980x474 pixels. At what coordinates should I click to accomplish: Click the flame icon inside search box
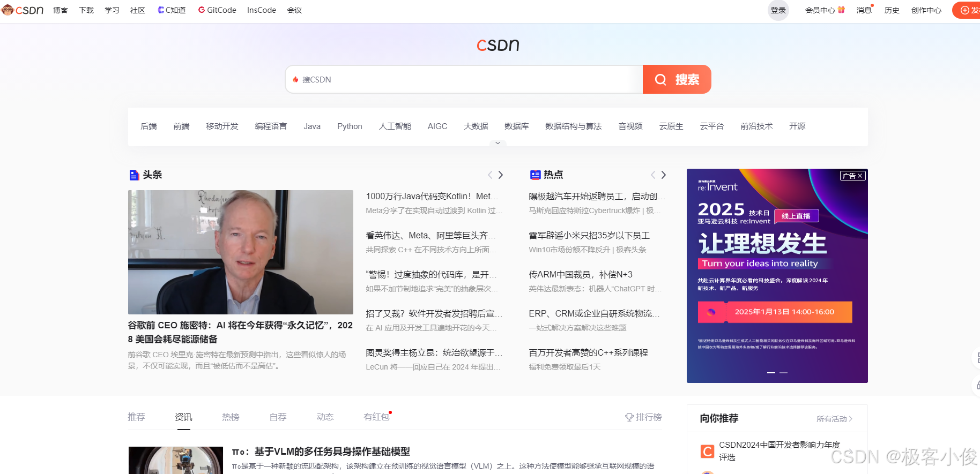[295, 79]
